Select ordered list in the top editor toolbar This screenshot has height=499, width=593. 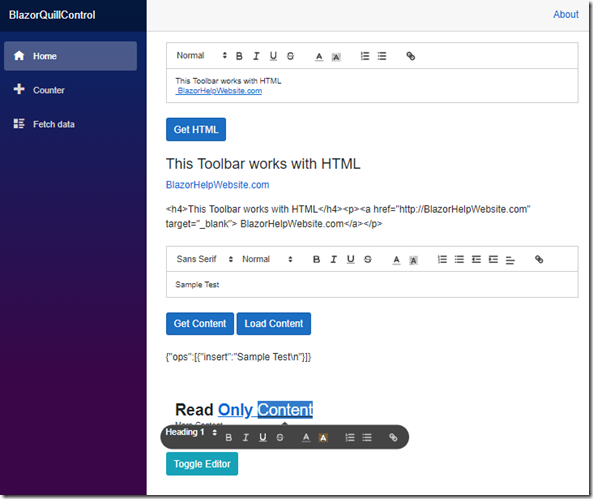point(365,56)
